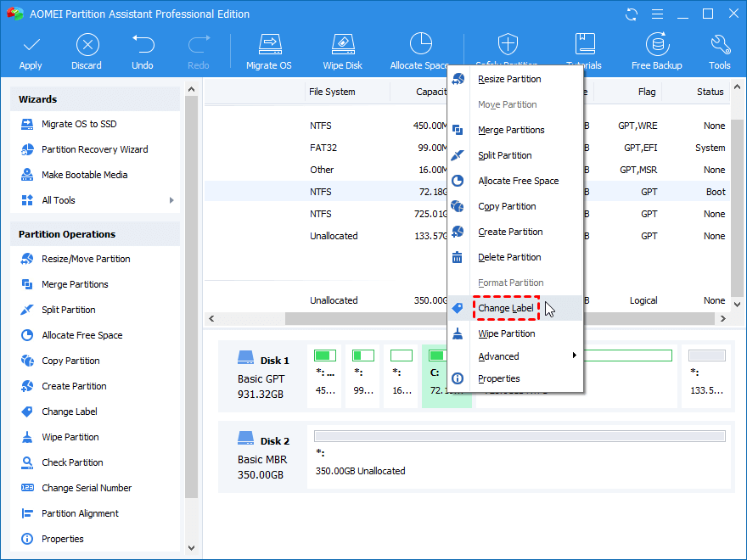Click sidebar scroll up arrow
747x560 pixels.
192,89
